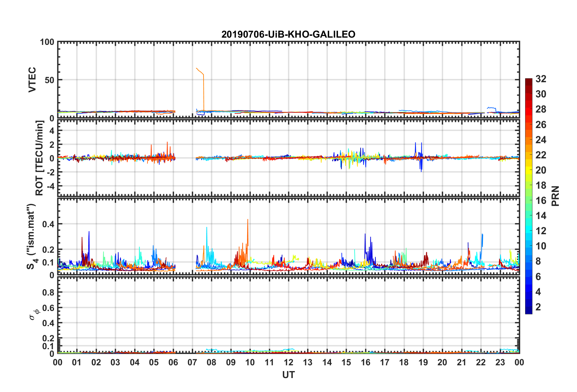
Task: Click colorbar tick label 32
Action: click(x=541, y=79)
